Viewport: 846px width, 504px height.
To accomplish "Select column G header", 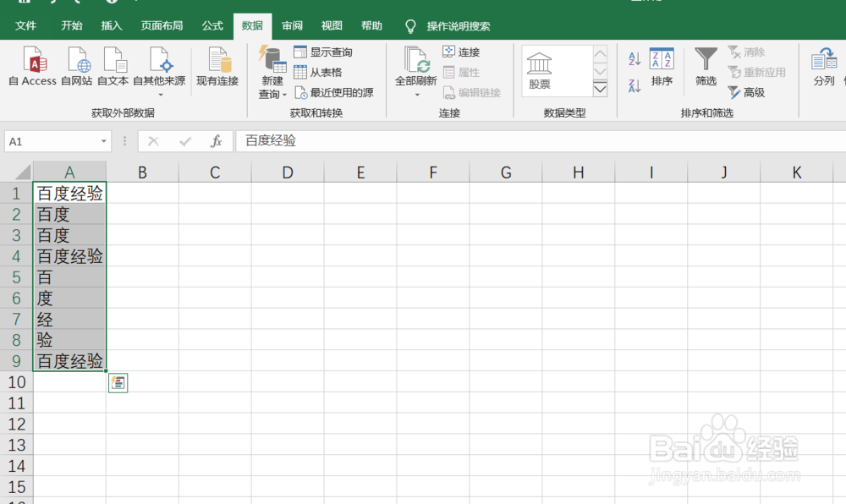I will click(x=506, y=173).
